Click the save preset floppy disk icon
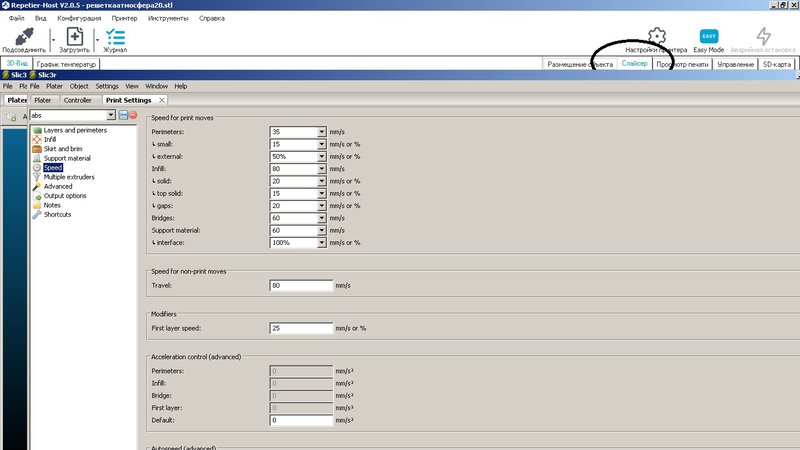Screen dimensions: 800x450 tap(123, 115)
